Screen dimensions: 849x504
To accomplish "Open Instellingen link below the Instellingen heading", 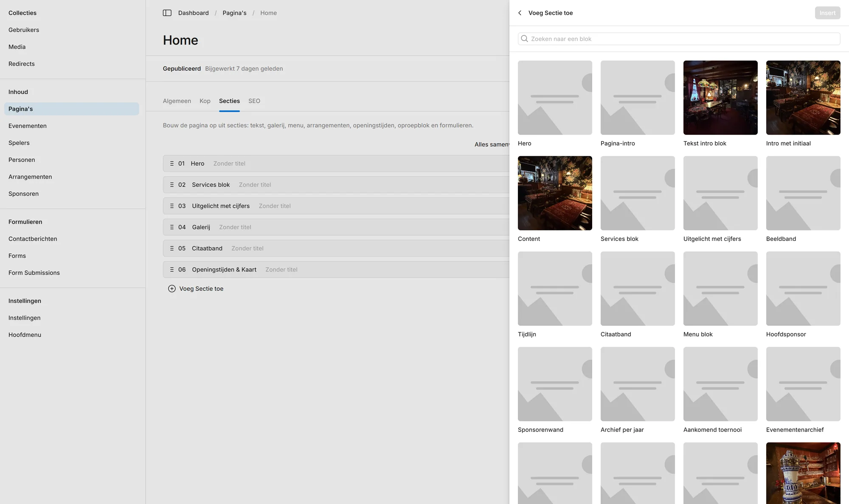I will pos(25,317).
